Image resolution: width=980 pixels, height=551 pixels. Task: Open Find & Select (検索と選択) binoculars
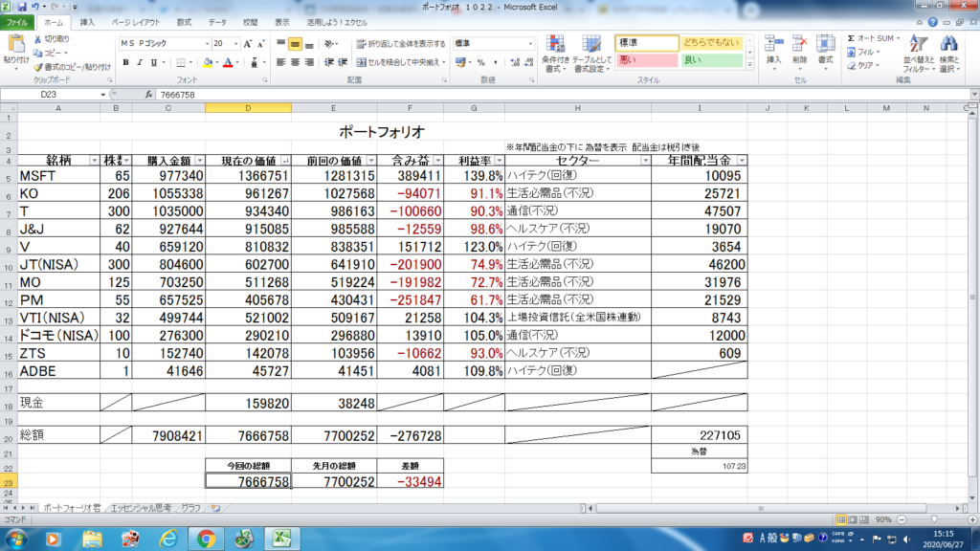[x=949, y=54]
